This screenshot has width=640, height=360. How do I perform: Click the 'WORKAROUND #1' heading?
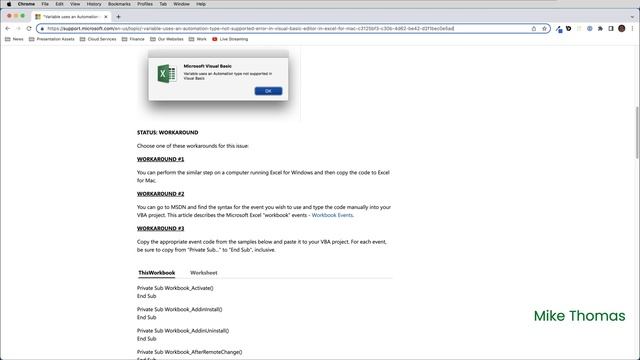[x=160, y=159]
